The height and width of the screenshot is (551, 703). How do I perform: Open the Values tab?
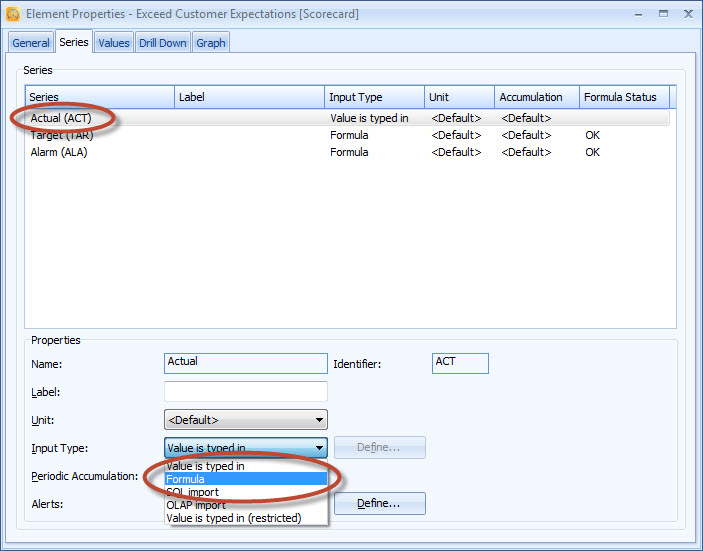[113, 43]
